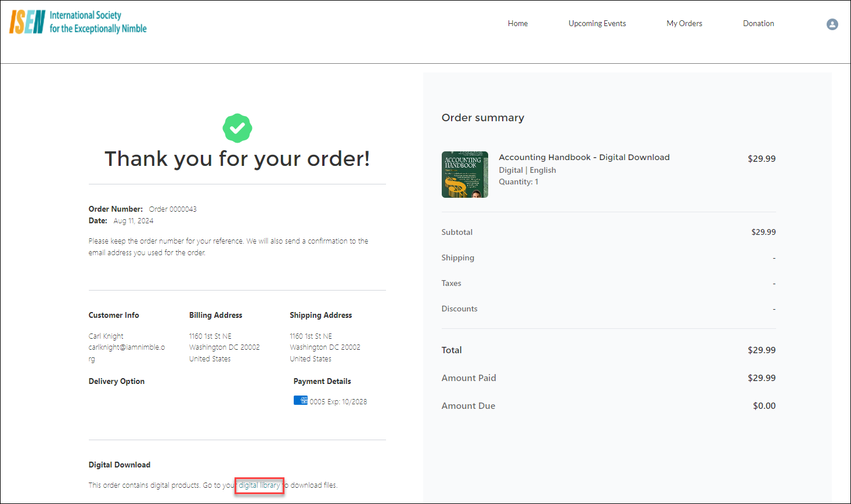Click the Digital Download section heading
This screenshot has height=504, width=851.
(119, 465)
